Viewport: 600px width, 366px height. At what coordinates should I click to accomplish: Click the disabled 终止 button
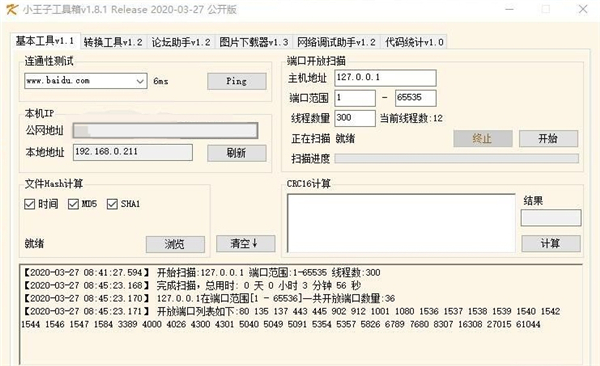click(x=483, y=139)
